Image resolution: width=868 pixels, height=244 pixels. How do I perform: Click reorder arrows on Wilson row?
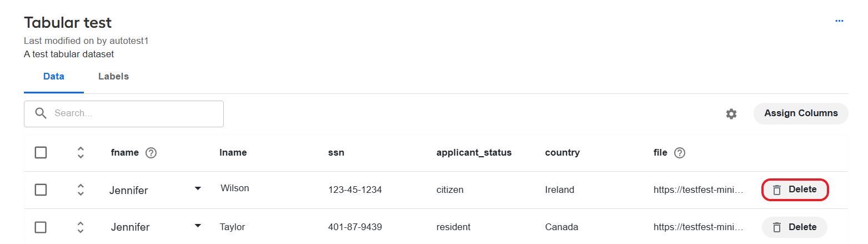[81, 190]
